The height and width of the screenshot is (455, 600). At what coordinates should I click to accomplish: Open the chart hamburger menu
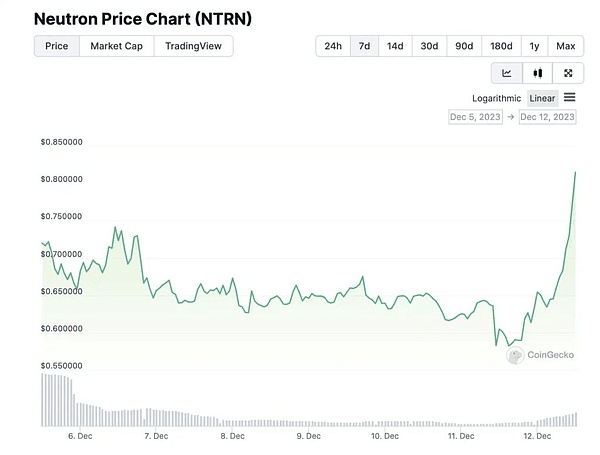pos(570,98)
